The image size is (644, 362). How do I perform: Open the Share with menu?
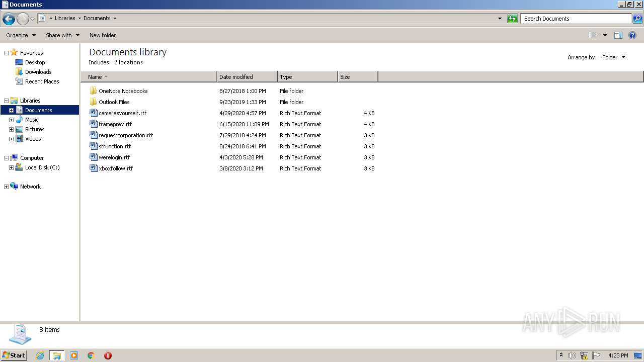point(62,35)
